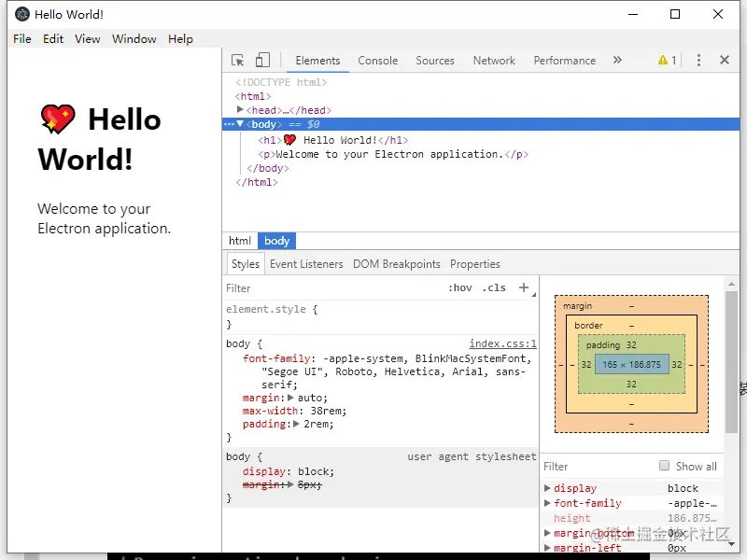The width and height of the screenshot is (747, 560).
Task: Switch to the Elements tab
Action: [x=317, y=61]
